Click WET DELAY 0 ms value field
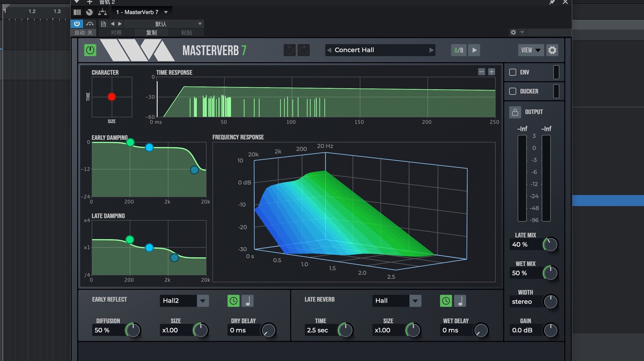Image resolution: width=644 pixels, height=361 pixels. click(x=456, y=330)
